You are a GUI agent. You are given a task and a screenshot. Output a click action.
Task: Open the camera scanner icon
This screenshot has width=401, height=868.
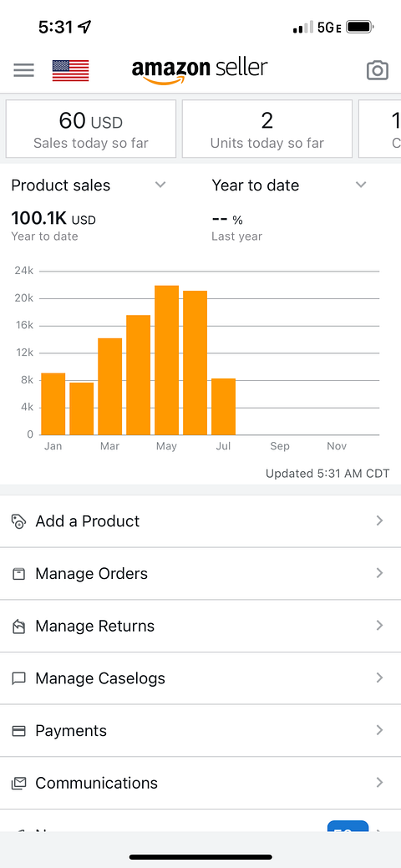pos(377,70)
